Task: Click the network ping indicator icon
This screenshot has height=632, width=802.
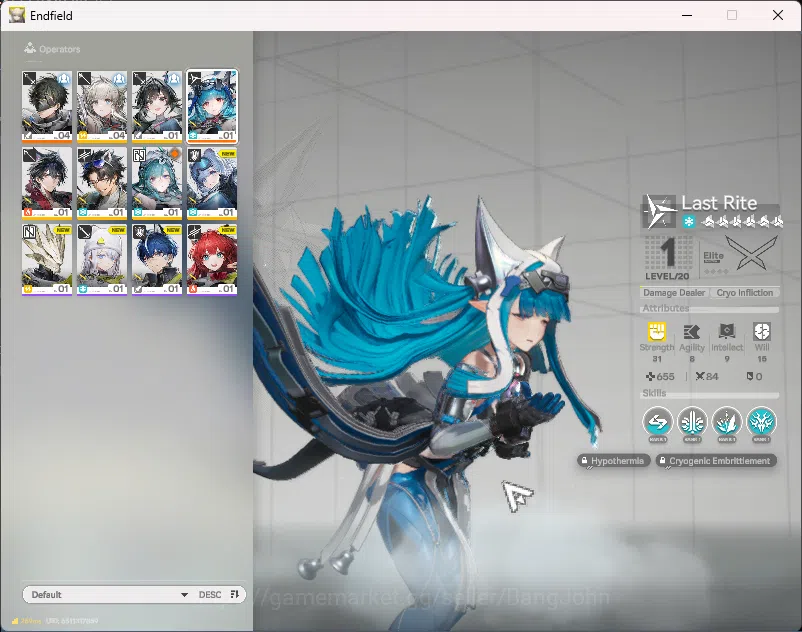Action: 15,621
